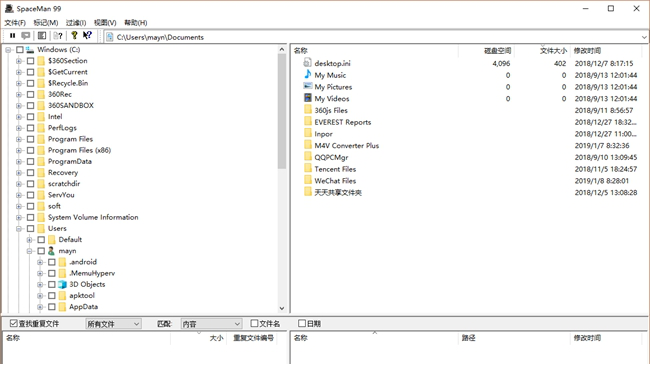
Task: Click the SpaceMan 99 title bar icon
Action: (9, 8)
